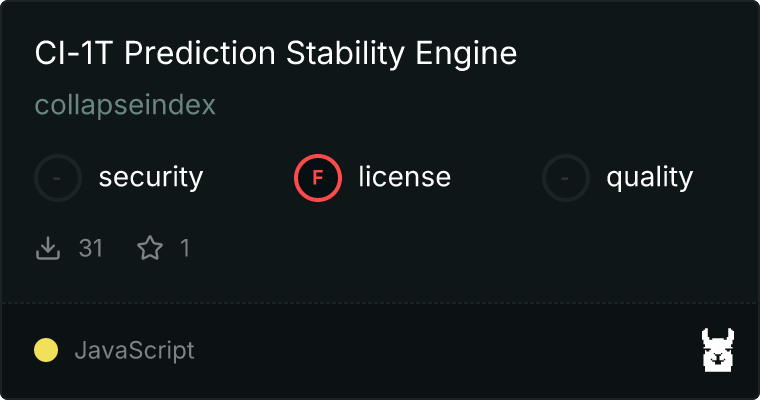This screenshot has height=400, width=760.
Task: Click the star count 1
Action: (184, 248)
